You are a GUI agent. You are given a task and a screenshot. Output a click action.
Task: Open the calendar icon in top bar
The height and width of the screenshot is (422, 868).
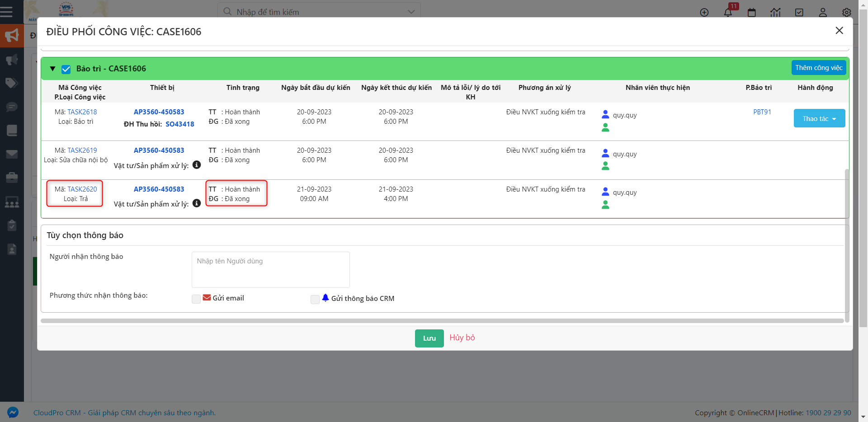click(x=752, y=12)
